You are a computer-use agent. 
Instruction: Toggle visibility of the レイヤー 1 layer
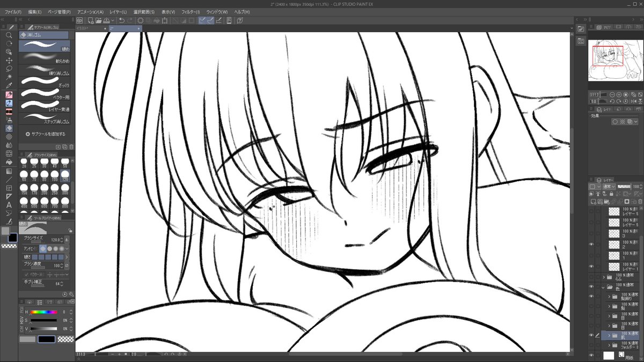point(591,267)
